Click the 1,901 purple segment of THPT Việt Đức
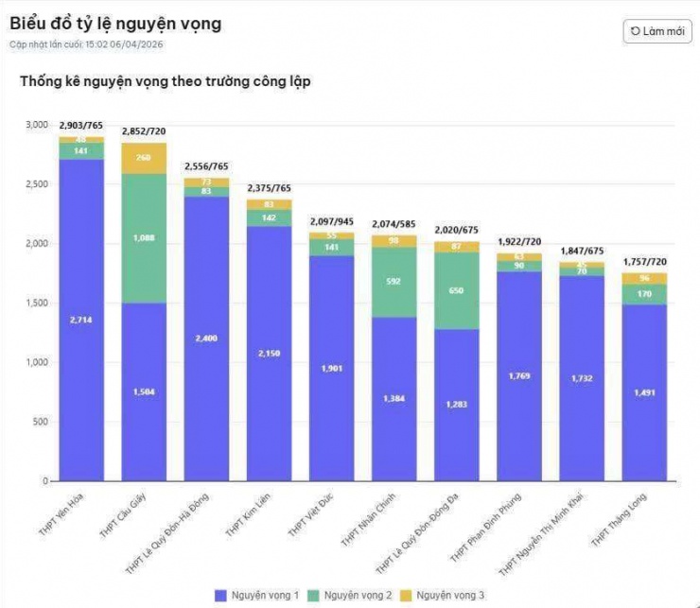 [331, 368]
